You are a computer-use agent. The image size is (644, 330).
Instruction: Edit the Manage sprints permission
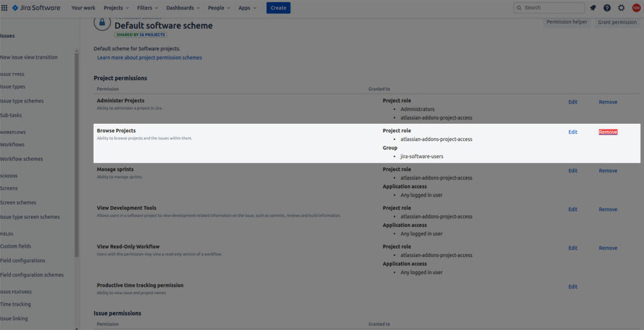point(573,171)
